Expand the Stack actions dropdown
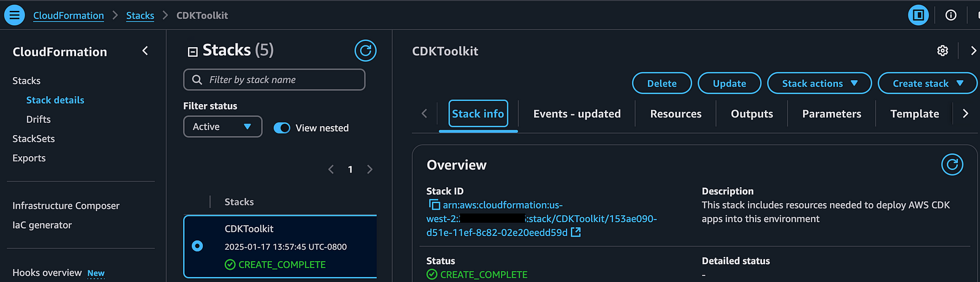Viewport: 980px width, 282px height. pos(819,83)
